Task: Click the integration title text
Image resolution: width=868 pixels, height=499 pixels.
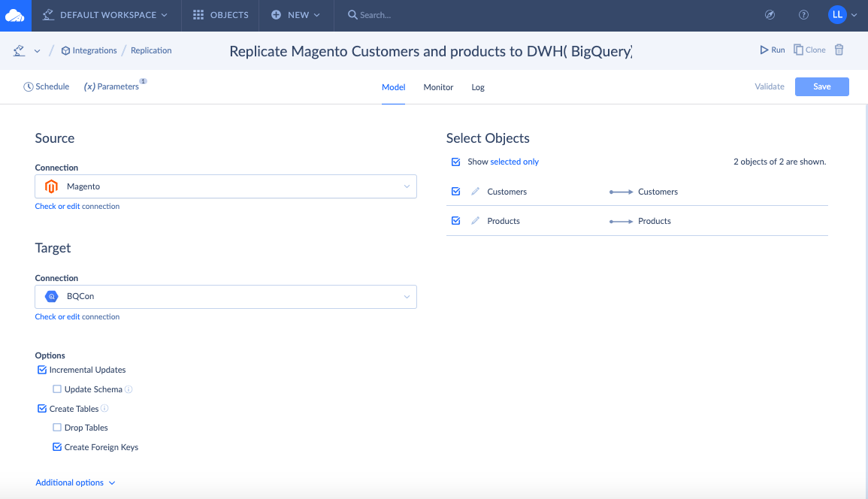Action: tap(431, 51)
